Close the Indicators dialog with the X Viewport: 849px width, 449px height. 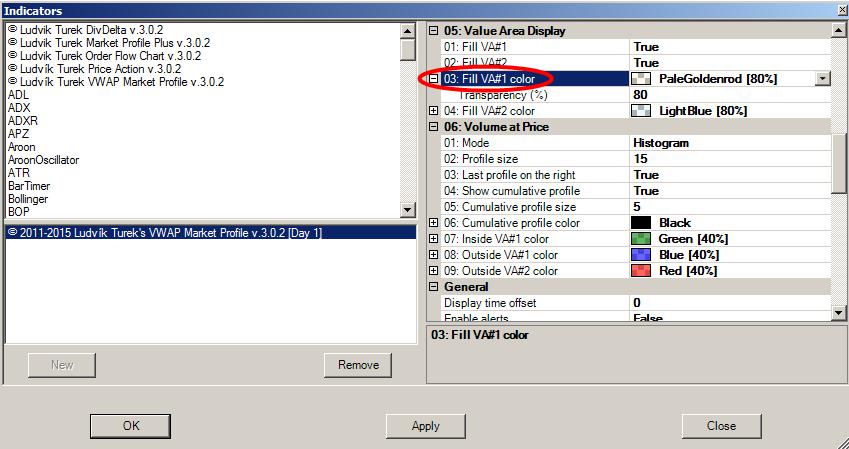[841, 10]
